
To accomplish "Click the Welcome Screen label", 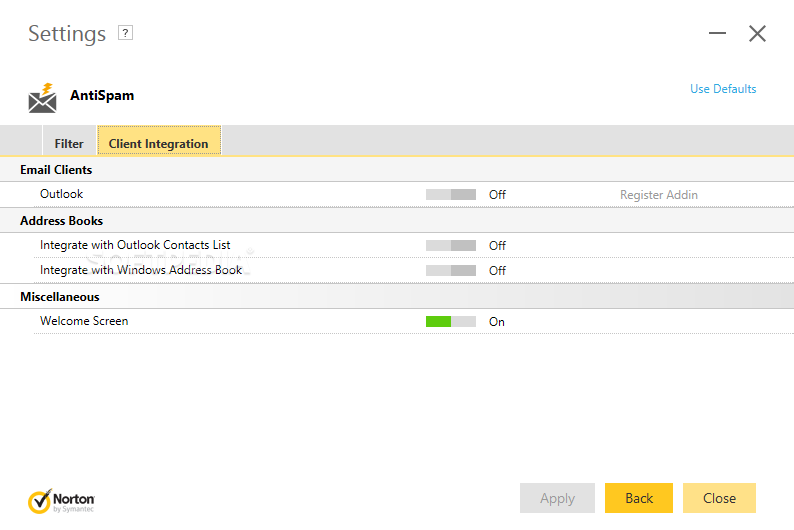I will click(x=84, y=321).
